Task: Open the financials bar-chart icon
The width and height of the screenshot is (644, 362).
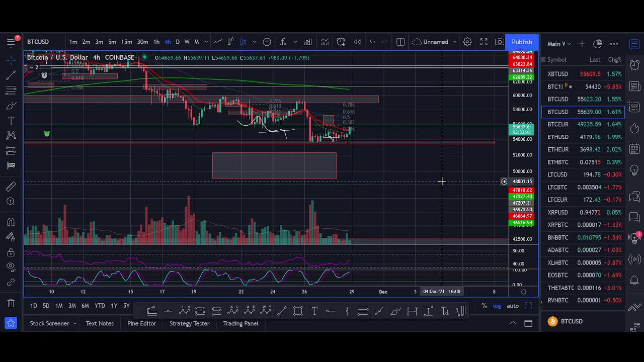Action: coord(307,42)
